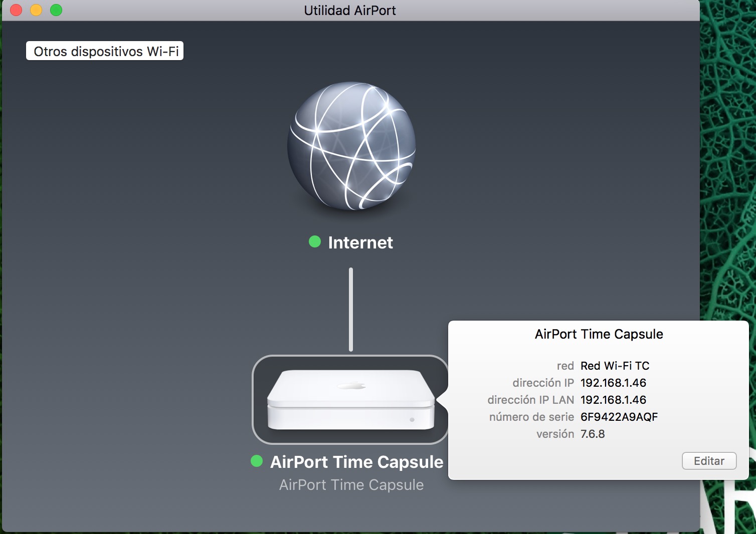Image resolution: width=756 pixels, height=534 pixels.
Task: Select the AirPort Time Capsule device icon
Action: (x=350, y=400)
